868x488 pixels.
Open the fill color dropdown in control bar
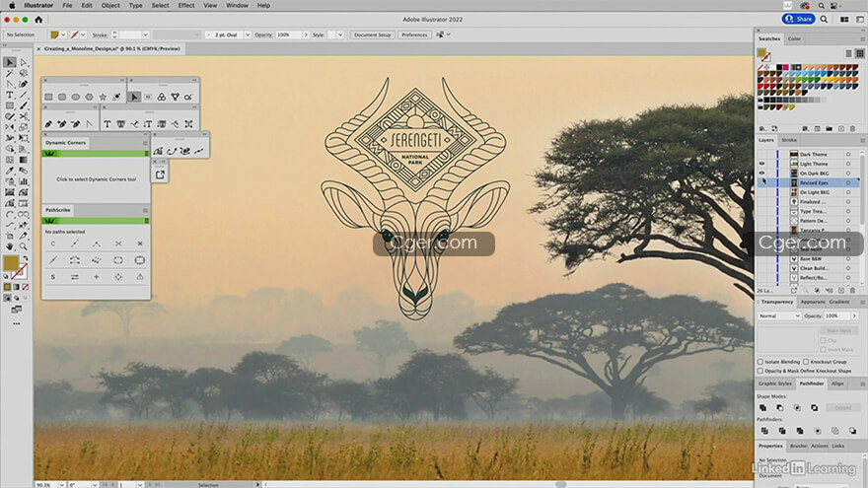(x=64, y=35)
